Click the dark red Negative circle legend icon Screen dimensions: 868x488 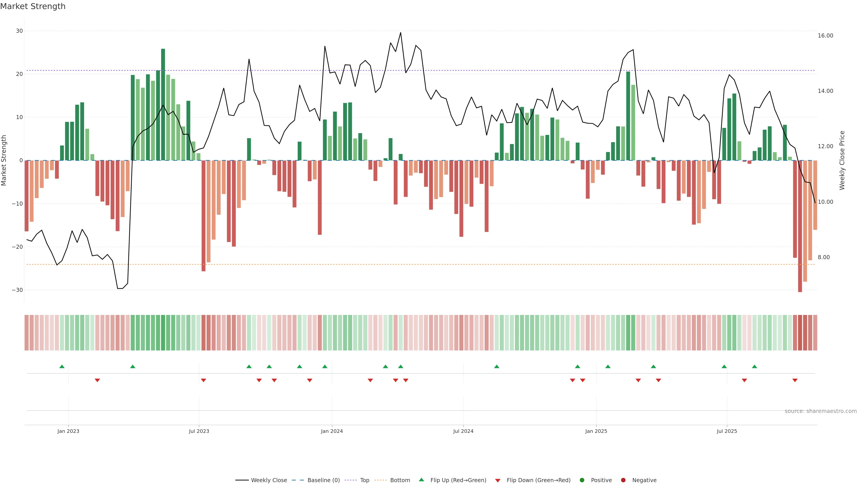coord(623,480)
